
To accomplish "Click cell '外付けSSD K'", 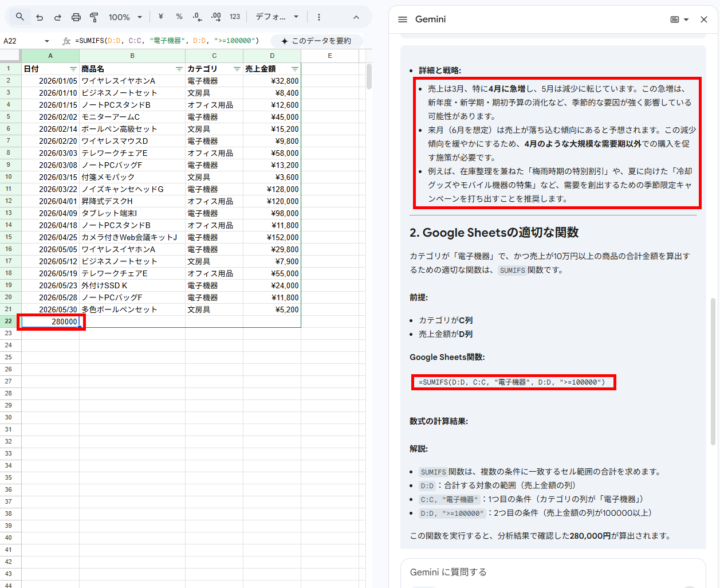I will pos(132,285).
